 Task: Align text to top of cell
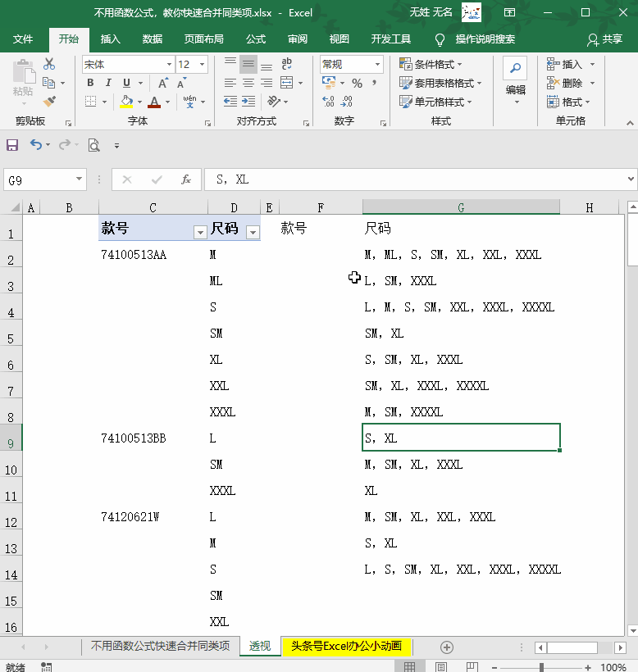[x=230, y=64]
